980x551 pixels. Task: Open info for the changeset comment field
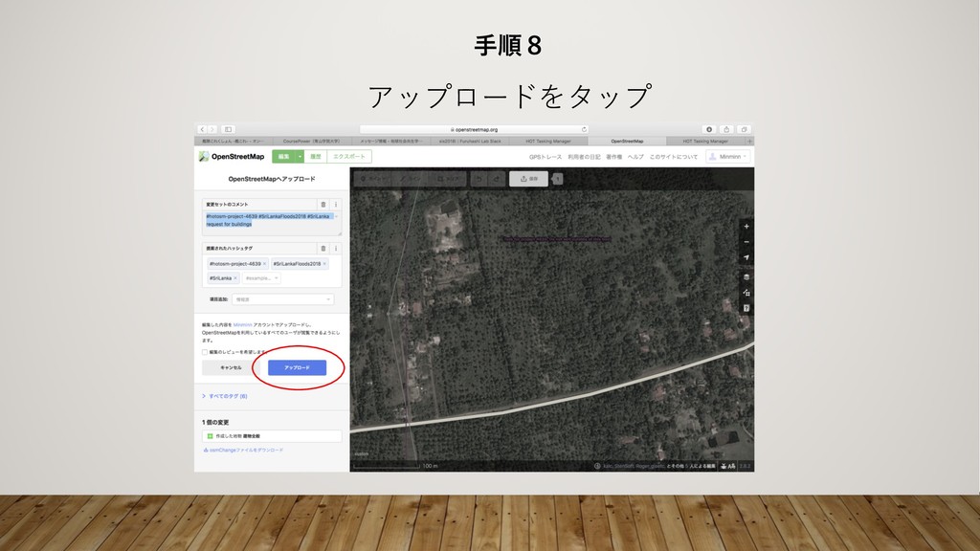[x=336, y=205]
